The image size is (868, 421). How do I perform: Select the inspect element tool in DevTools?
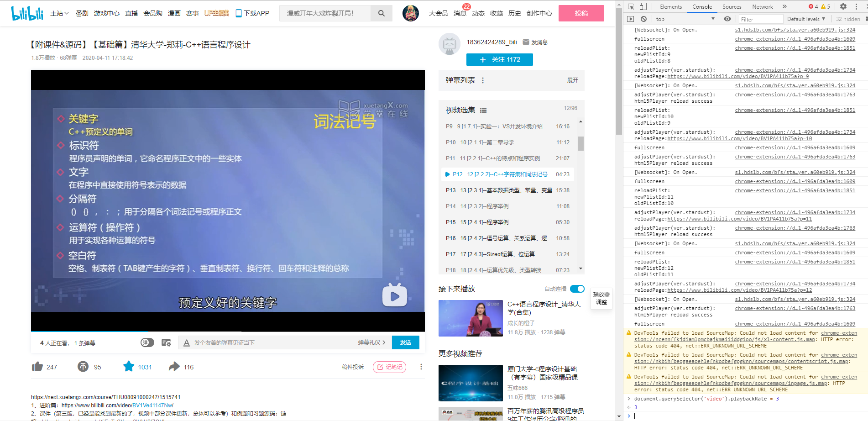click(631, 6)
